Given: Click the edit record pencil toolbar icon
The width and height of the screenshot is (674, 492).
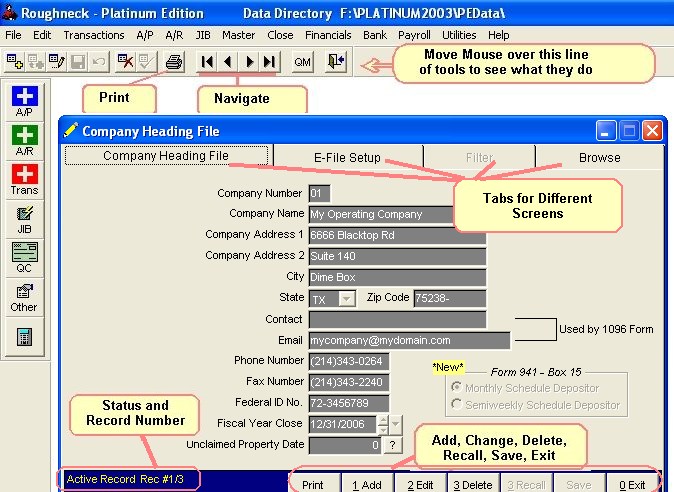Looking at the screenshot, I should pos(57,62).
